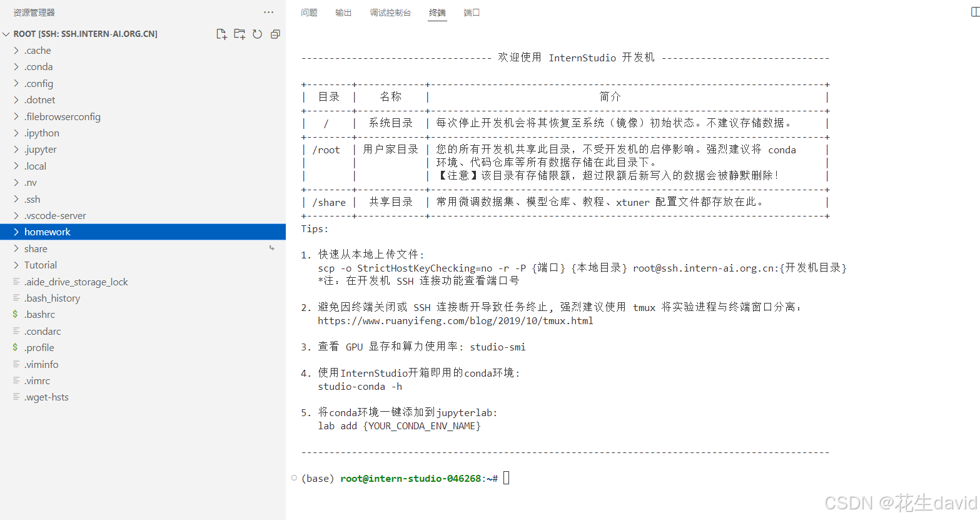Refresh the explorer file tree

tap(257, 34)
